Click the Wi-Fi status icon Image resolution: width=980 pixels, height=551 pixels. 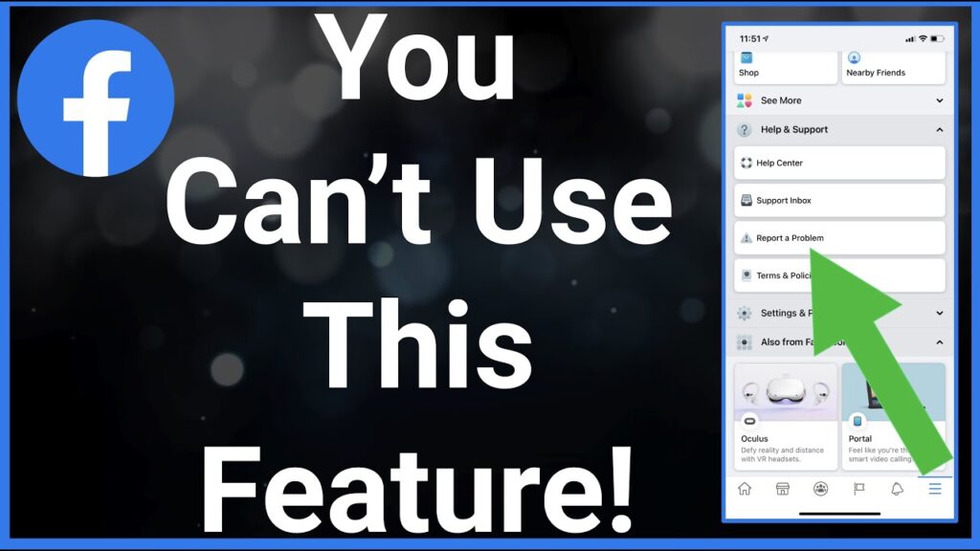point(923,38)
